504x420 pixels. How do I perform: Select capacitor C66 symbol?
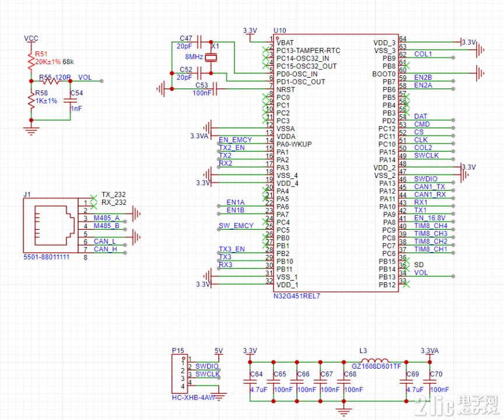click(x=297, y=381)
